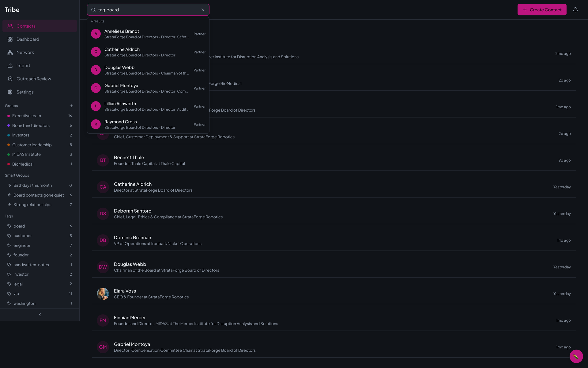Open the Dashboard page
Image resolution: width=588 pixels, height=368 pixels.
(40, 39)
